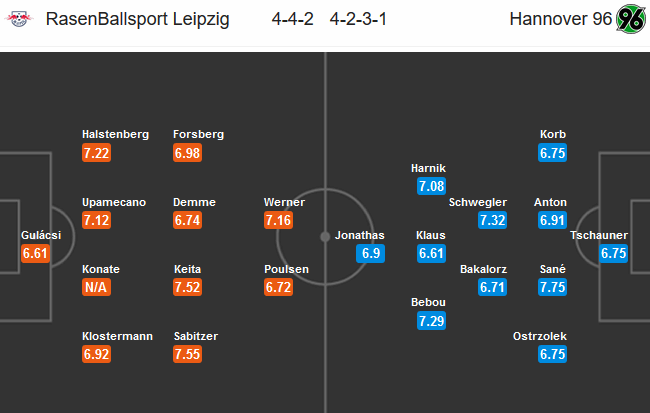The image size is (650, 413).
Task: Select Jonathas' 6.9 rating badge
Action: (371, 253)
